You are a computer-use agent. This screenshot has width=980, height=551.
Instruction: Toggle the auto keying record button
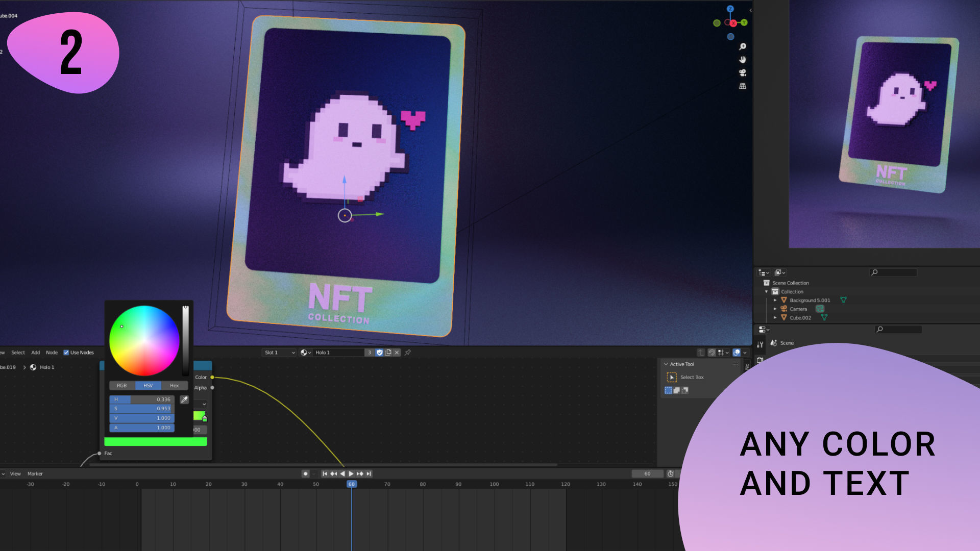[305, 474]
